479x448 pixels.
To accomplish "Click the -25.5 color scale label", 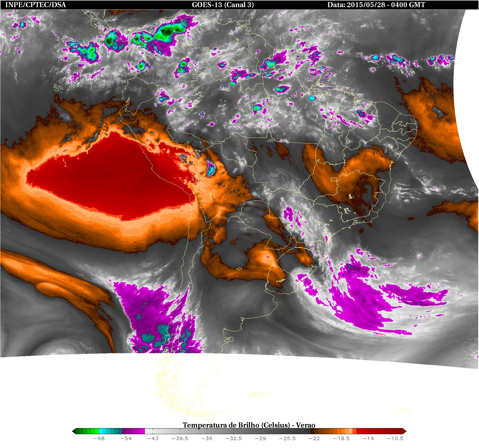I will tap(287, 439).
